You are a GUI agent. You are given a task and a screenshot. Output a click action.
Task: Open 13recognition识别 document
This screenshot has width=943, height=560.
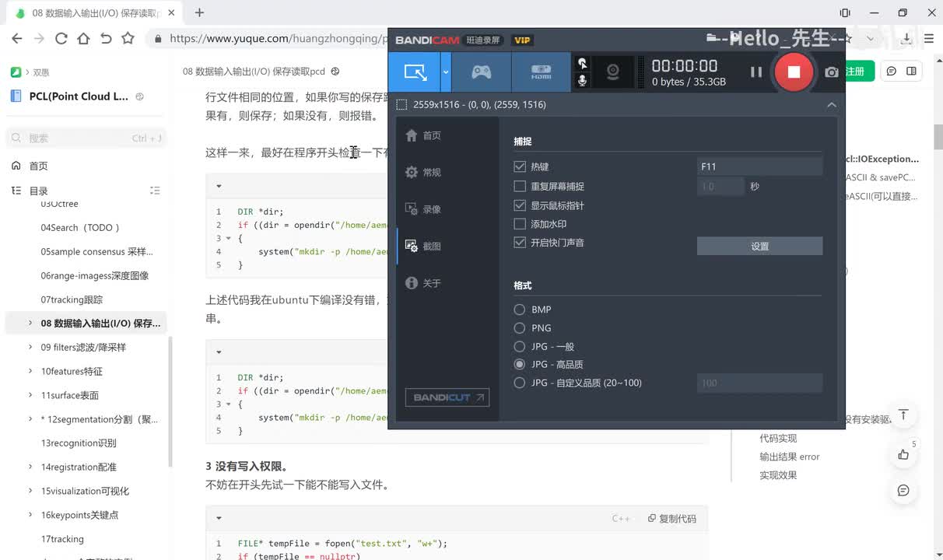(79, 443)
